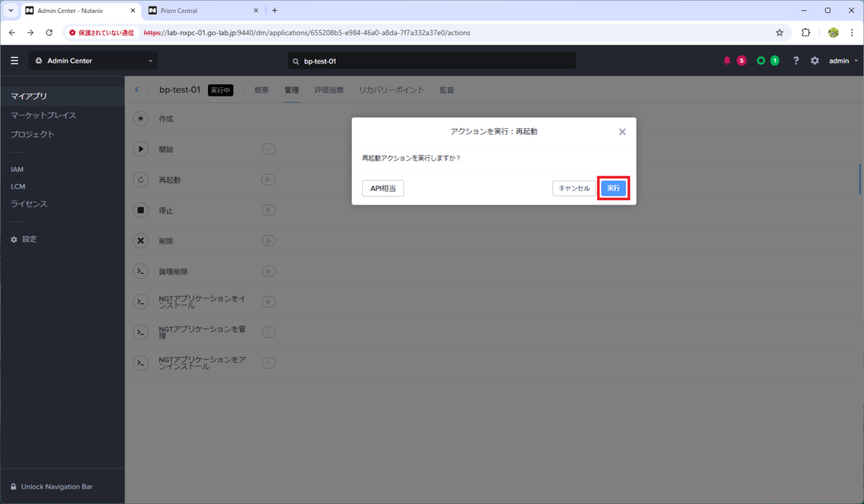Screen dimensions: 864x504
Task: Click the bp-test-01 application title
Action: 180,90
